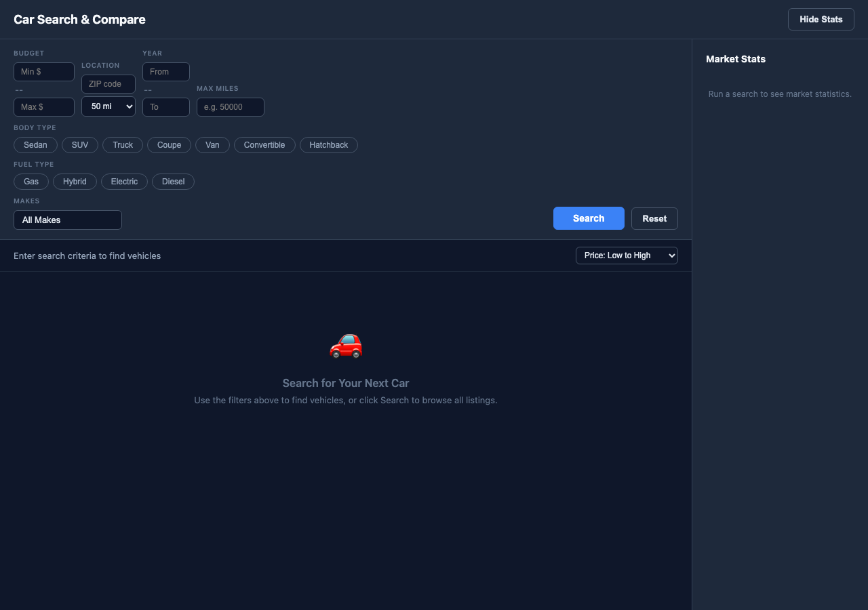
Task: Toggle the SUV body type filter
Action: 79,144
